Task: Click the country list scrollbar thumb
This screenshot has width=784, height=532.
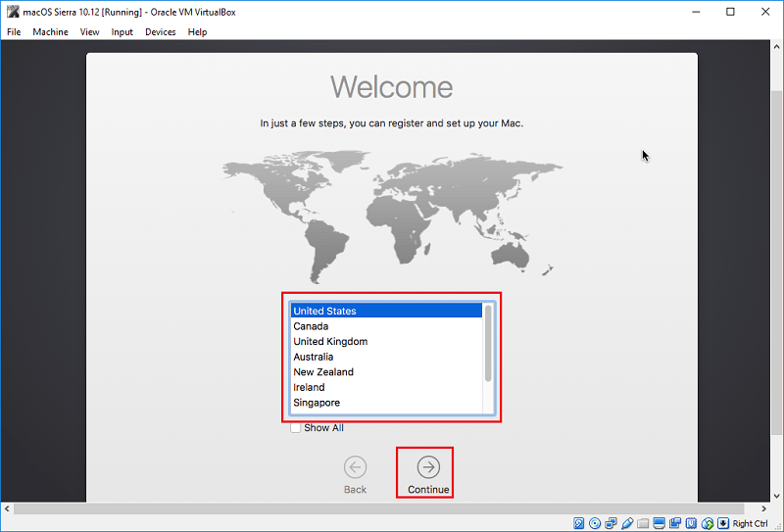Action: click(488, 343)
